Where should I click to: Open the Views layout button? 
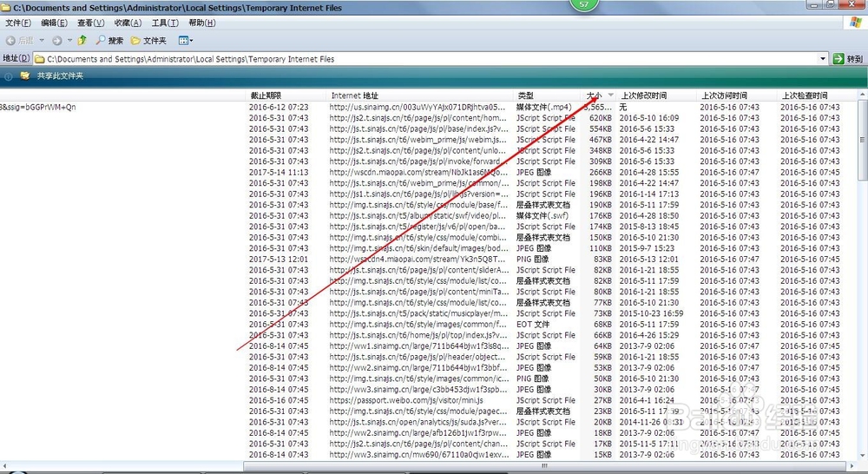[186, 41]
